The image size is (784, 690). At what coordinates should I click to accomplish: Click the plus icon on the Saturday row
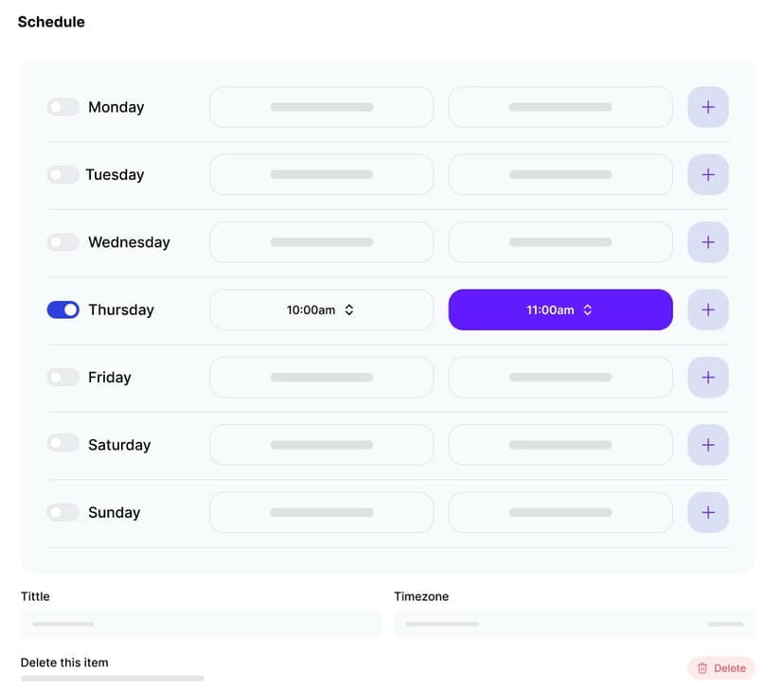(x=707, y=445)
